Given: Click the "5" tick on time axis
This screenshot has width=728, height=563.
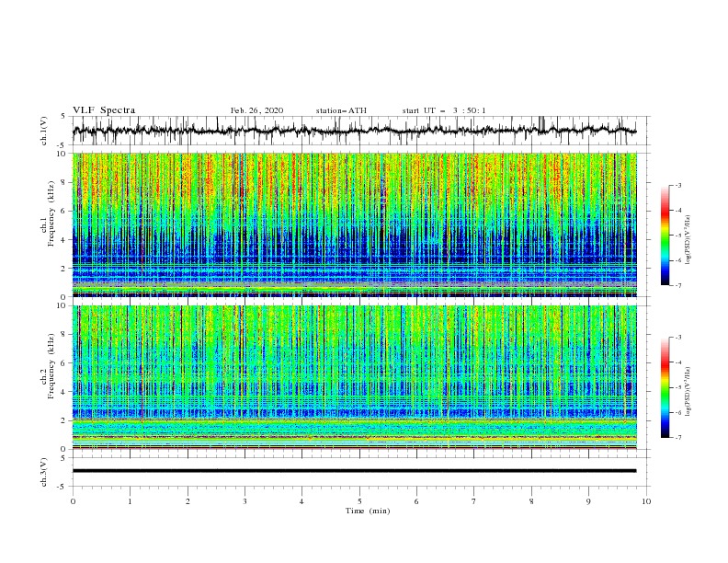Looking at the screenshot, I should tap(359, 501).
